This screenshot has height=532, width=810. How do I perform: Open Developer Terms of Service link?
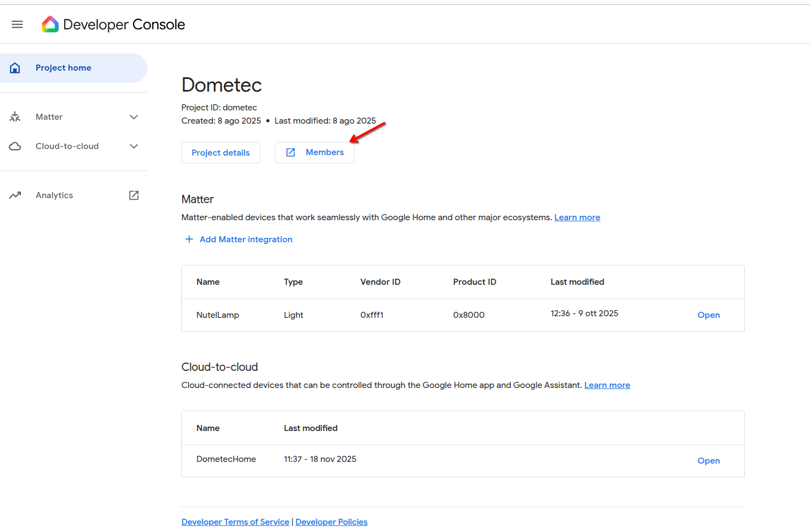[x=235, y=522]
